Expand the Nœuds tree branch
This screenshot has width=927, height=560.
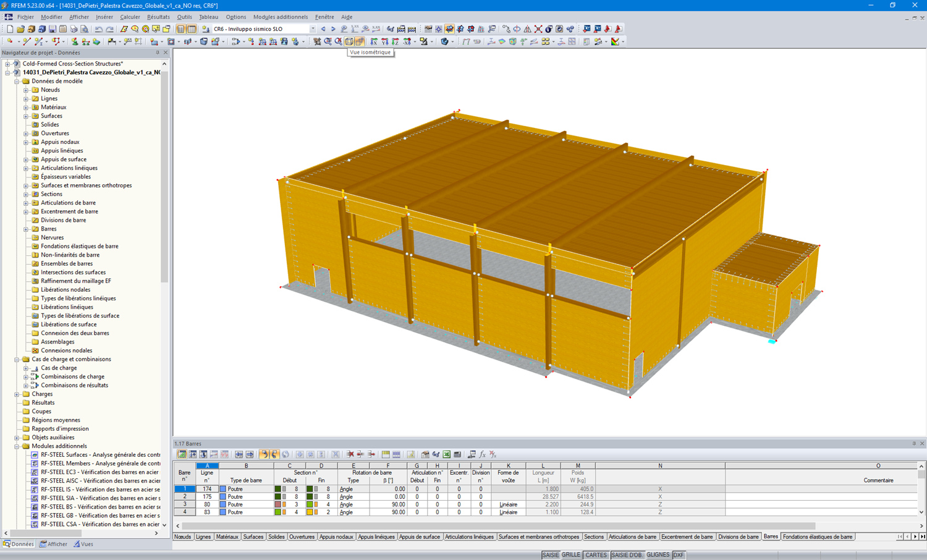coord(25,90)
